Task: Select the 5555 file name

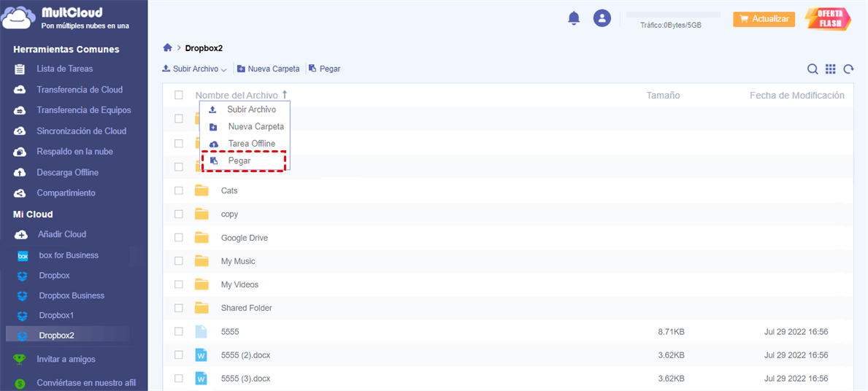Action: point(230,332)
